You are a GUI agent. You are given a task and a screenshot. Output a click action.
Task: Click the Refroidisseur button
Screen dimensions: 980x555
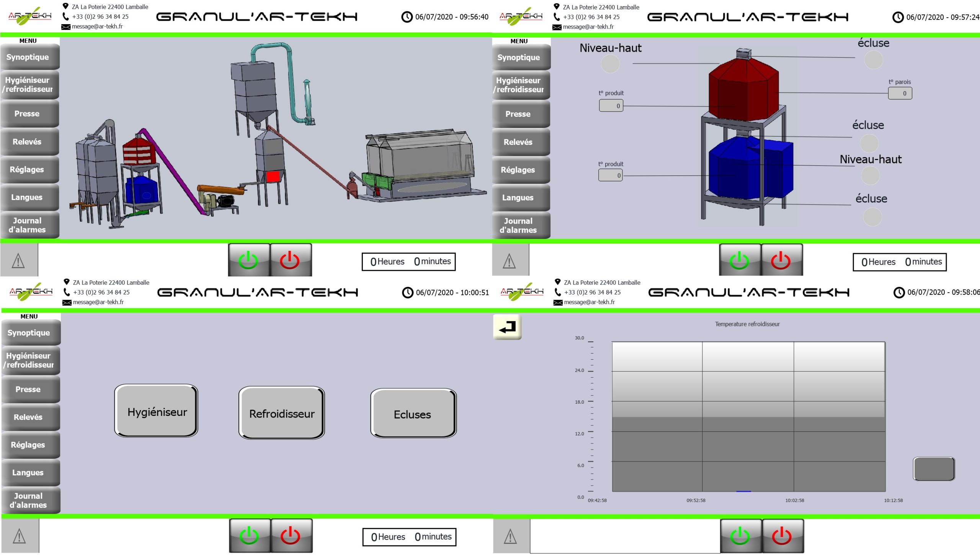[282, 413]
